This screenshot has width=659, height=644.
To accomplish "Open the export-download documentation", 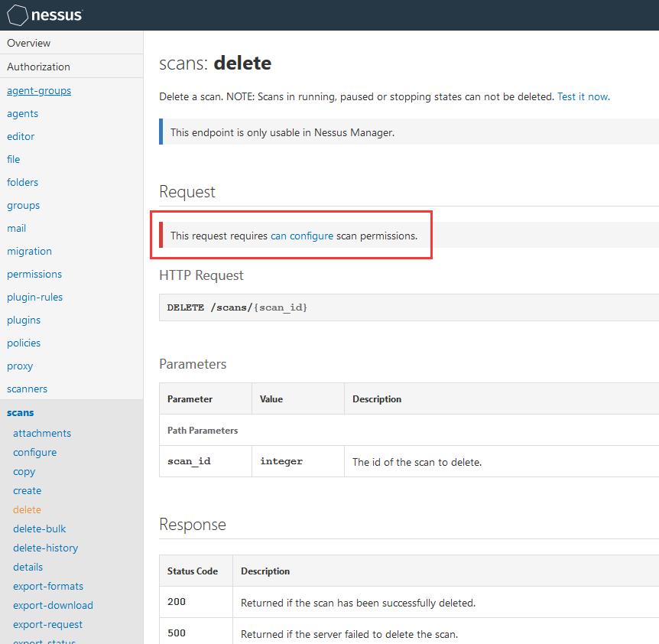I will pyautogui.click(x=52, y=605).
